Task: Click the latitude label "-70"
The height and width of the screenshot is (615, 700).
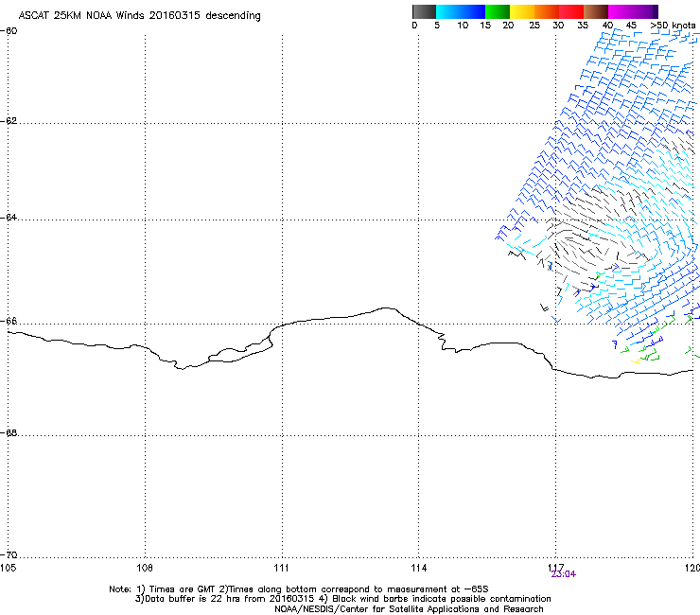Action: point(9,555)
